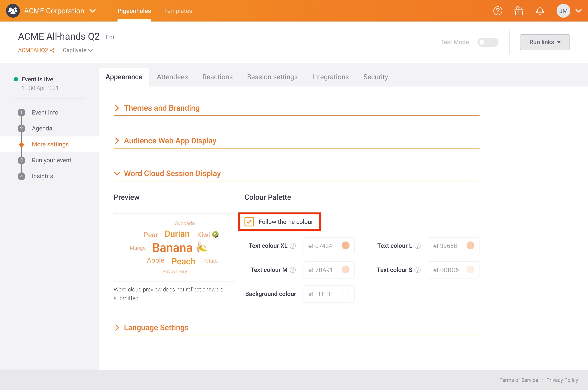Click the #FFFFFF background hex input
The height and width of the screenshot is (390, 588).
329,294
